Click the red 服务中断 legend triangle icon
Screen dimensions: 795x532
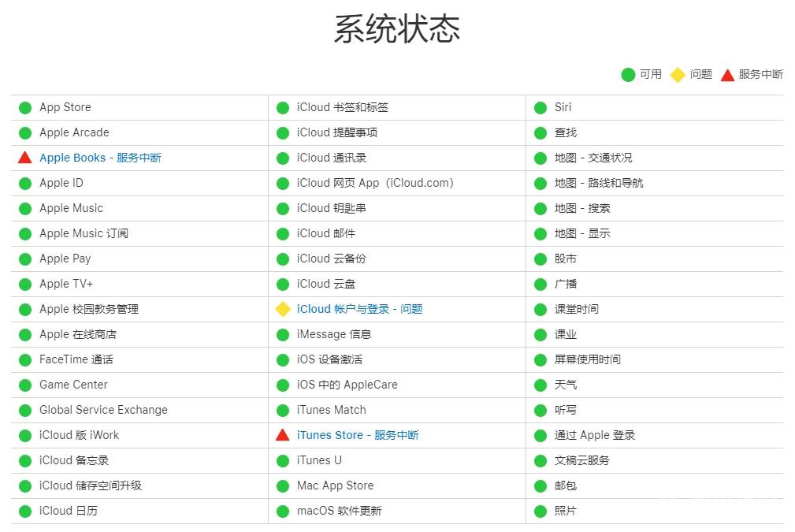point(727,75)
